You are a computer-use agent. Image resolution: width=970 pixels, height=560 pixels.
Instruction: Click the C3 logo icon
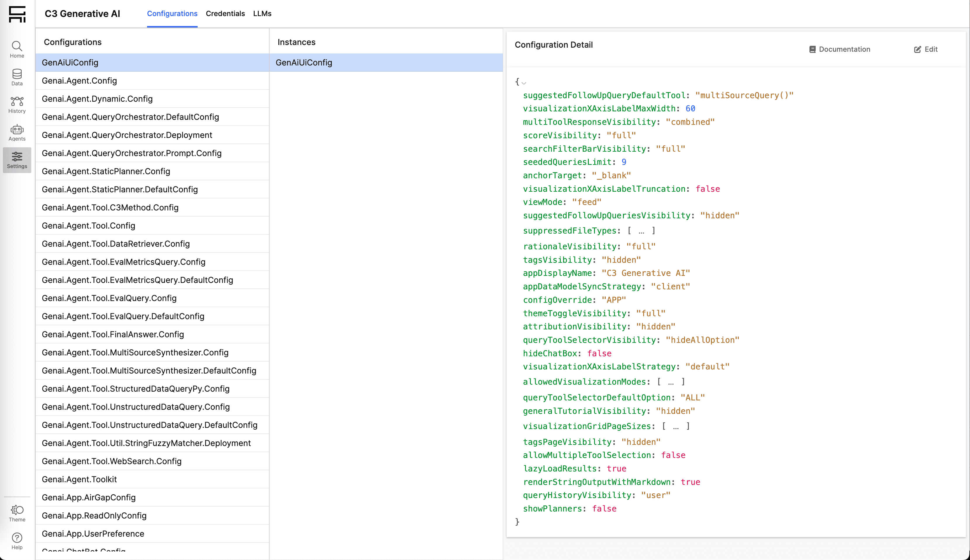(17, 14)
